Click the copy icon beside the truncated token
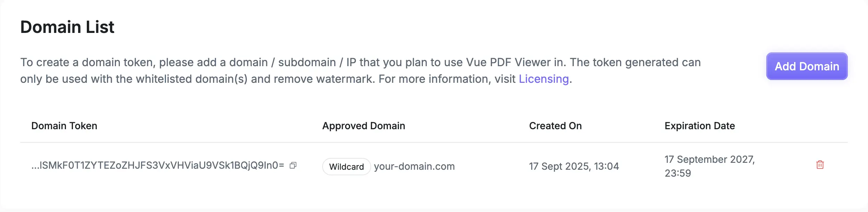 pos(293,166)
